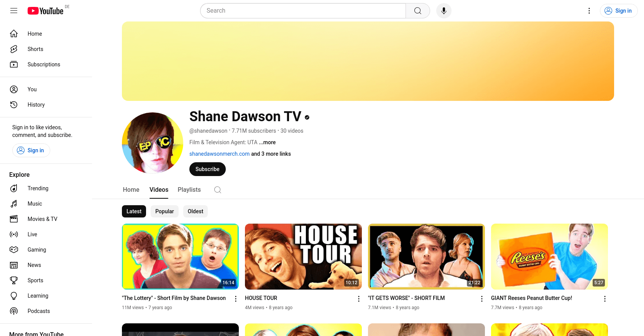Switch to the Playlists tab
The image size is (644, 336).
pyautogui.click(x=189, y=190)
